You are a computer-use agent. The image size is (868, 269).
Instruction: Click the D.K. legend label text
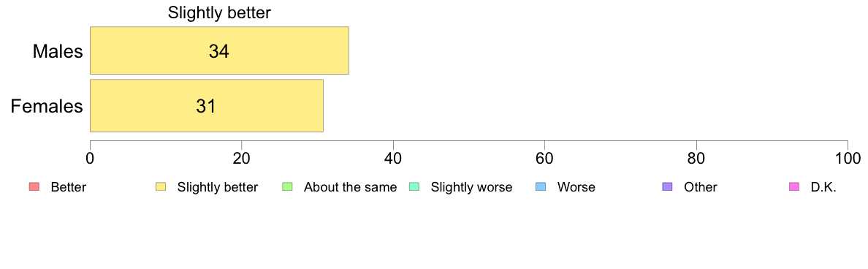pos(823,187)
